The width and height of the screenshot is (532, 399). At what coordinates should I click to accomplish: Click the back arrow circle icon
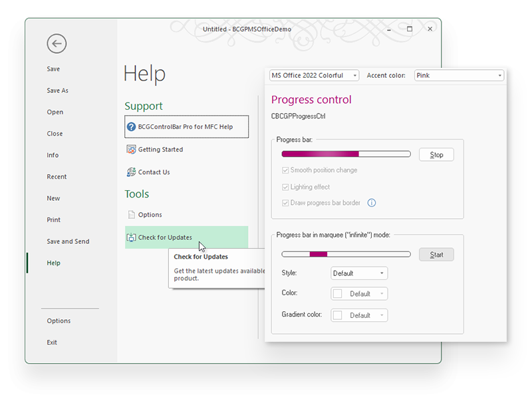coord(57,44)
